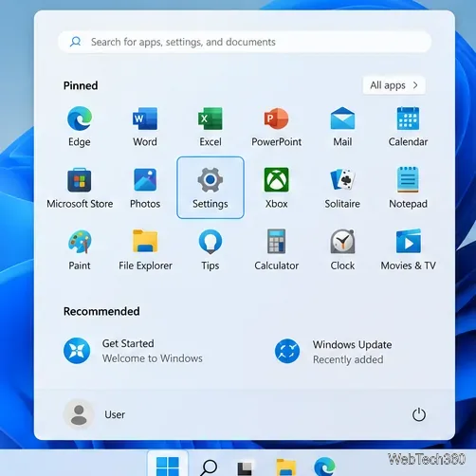Launch the Paint app

80,250
